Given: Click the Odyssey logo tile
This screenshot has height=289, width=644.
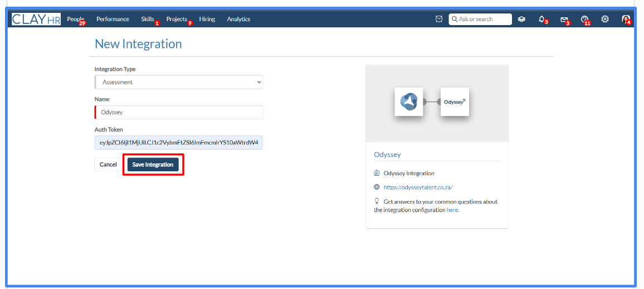Looking at the screenshot, I should 455,101.
